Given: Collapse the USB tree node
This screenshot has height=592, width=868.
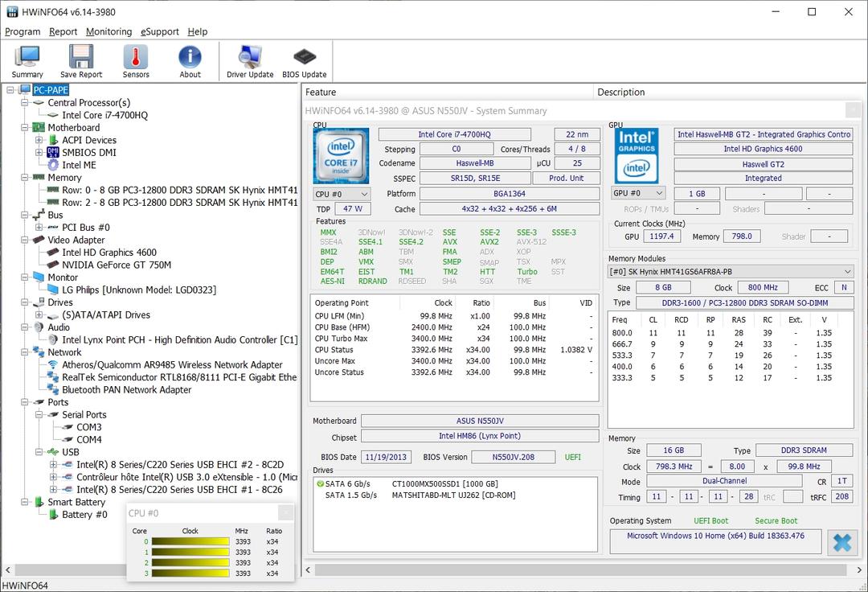Looking at the screenshot, I should coord(39,452).
